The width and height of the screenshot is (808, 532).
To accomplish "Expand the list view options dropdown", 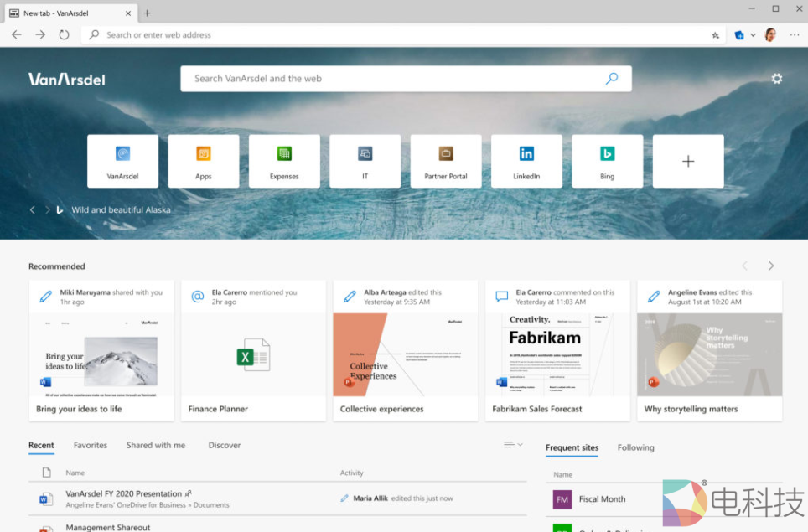I will click(513, 445).
